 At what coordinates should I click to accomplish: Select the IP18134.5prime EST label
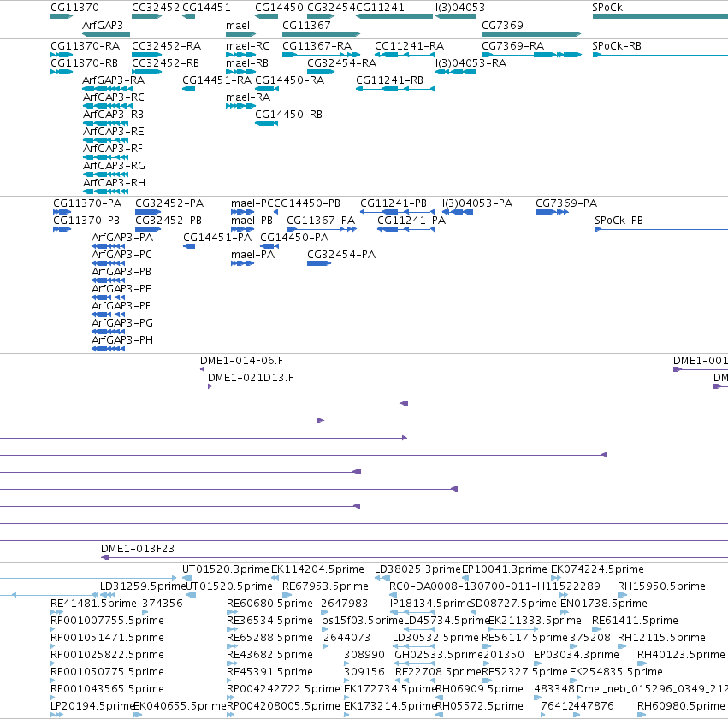(x=430, y=604)
